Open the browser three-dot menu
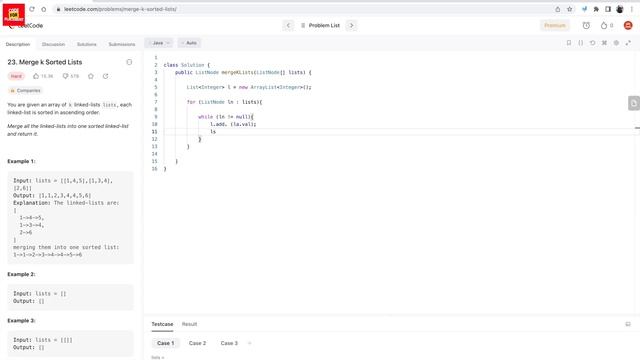Image resolution: width=640 pixels, height=360 pixels. coord(632,9)
